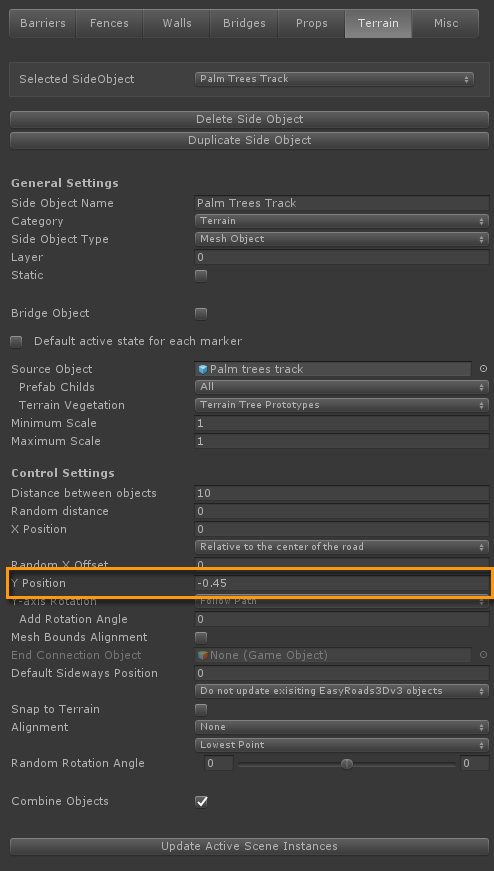Click the Y Position input field
The height and width of the screenshot is (871, 494).
(342, 583)
